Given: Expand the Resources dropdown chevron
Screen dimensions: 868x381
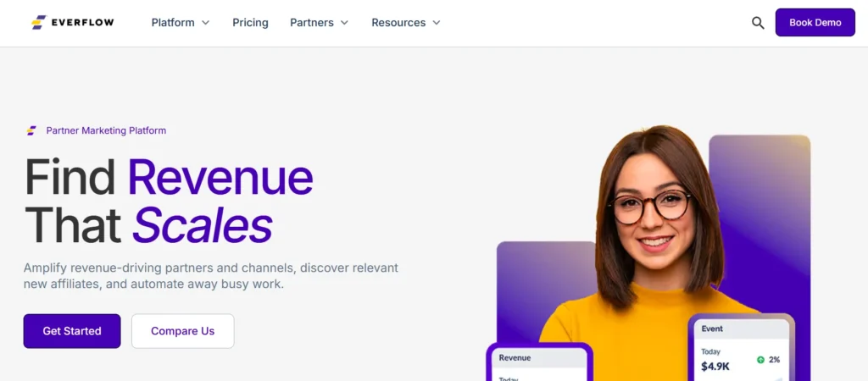Looking at the screenshot, I should [437, 23].
